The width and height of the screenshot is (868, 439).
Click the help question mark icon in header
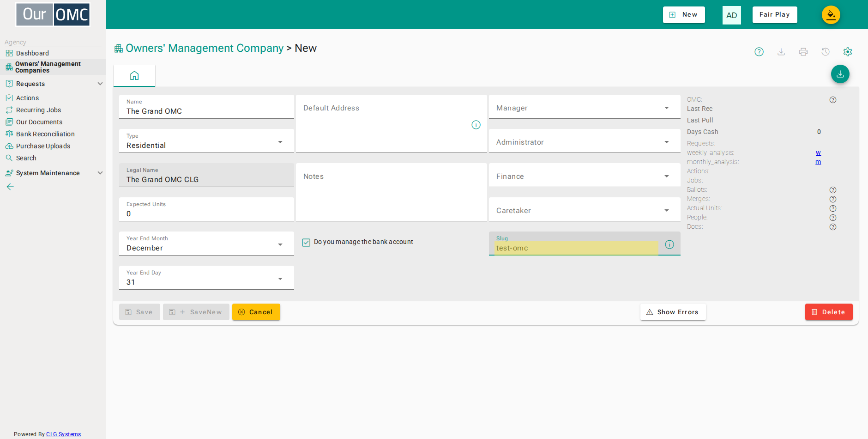click(x=759, y=52)
